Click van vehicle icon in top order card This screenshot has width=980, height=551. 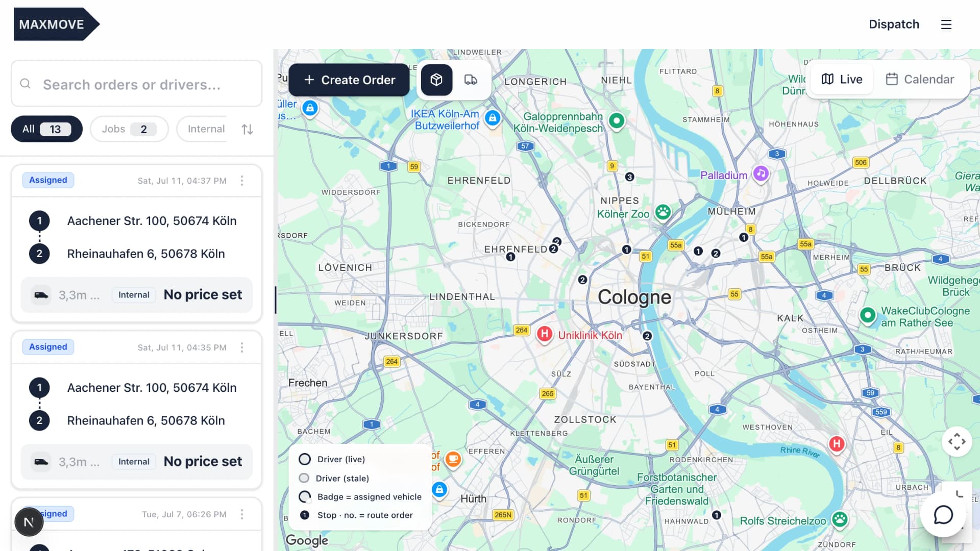41,295
